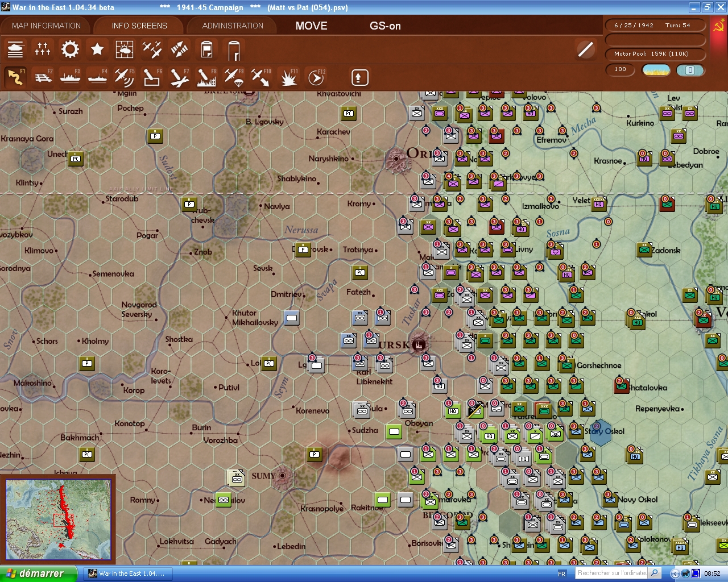Open the air doctrine planes icon
728x582 pixels.
point(152,49)
